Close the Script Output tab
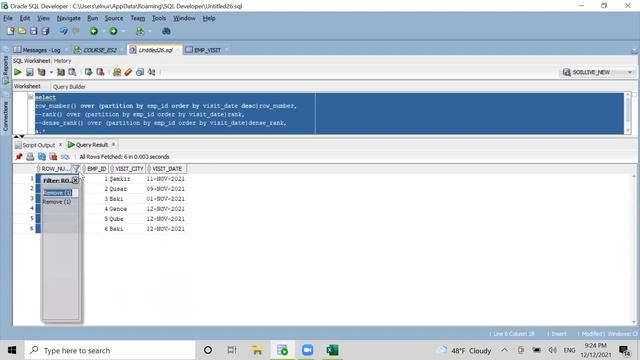 (x=60, y=145)
